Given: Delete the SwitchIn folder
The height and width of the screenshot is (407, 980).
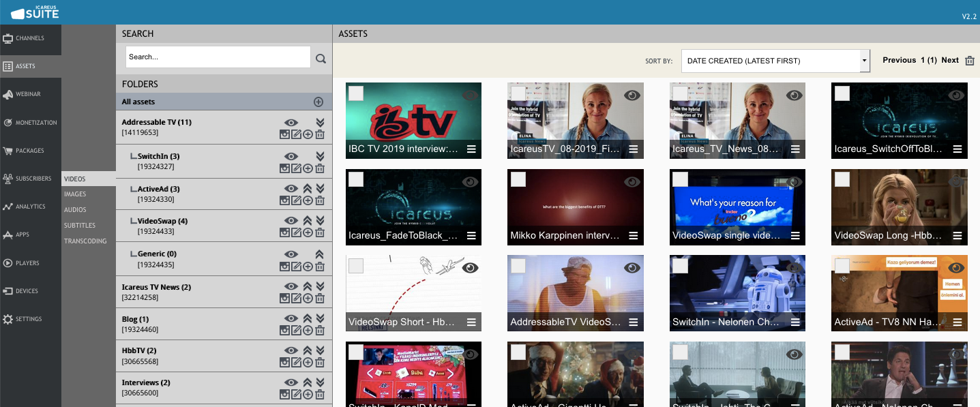Looking at the screenshot, I should click(x=320, y=168).
